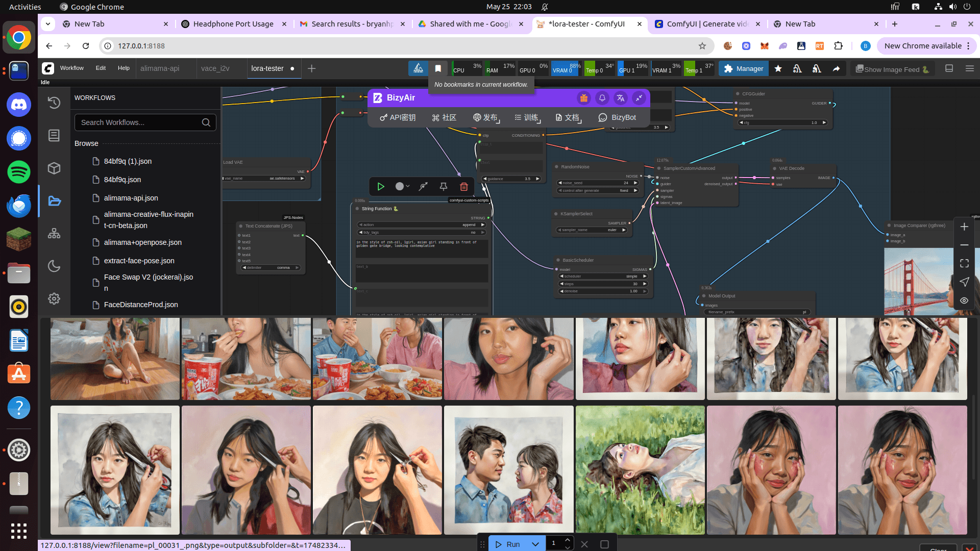This screenshot has height=551, width=980.
Task: Open the Edit menu
Action: 101,68
